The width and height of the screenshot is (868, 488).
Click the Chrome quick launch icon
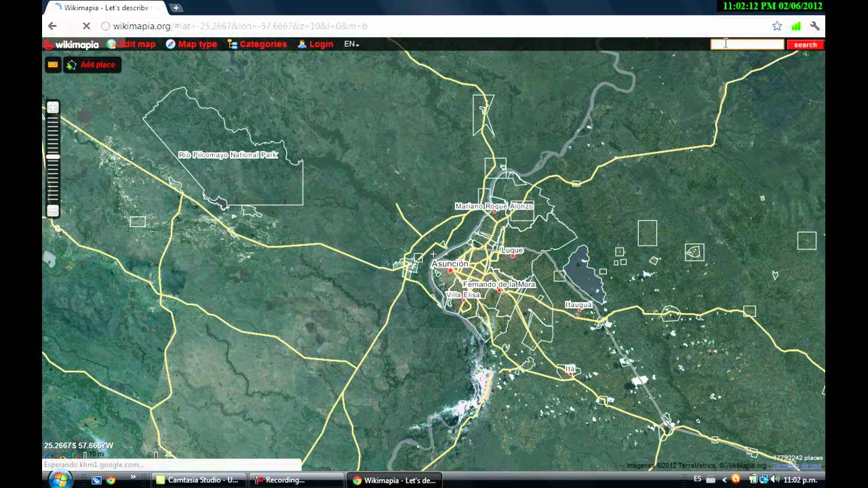[111, 480]
